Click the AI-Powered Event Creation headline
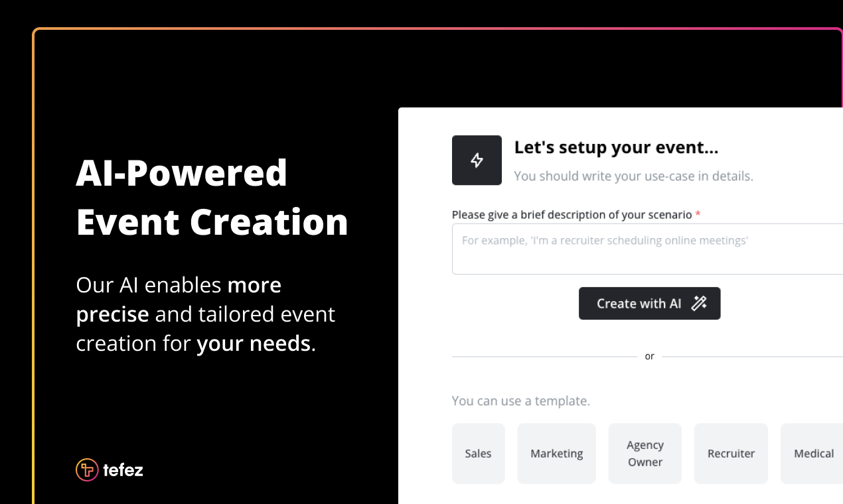Screen dimensions: 843x504 coord(212,197)
